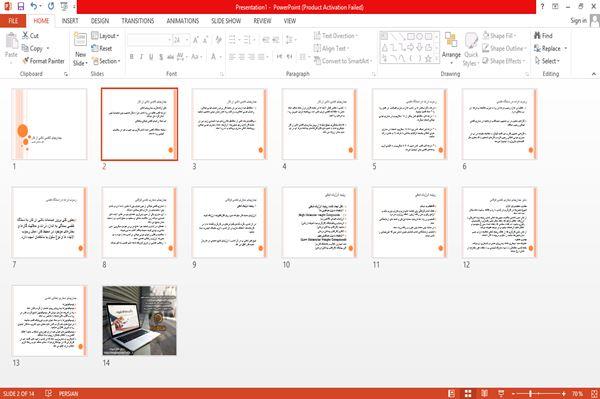Image resolution: width=600 pixels, height=399 pixels.
Task: Adjust the zoom slider in status bar
Action: tap(531, 393)
